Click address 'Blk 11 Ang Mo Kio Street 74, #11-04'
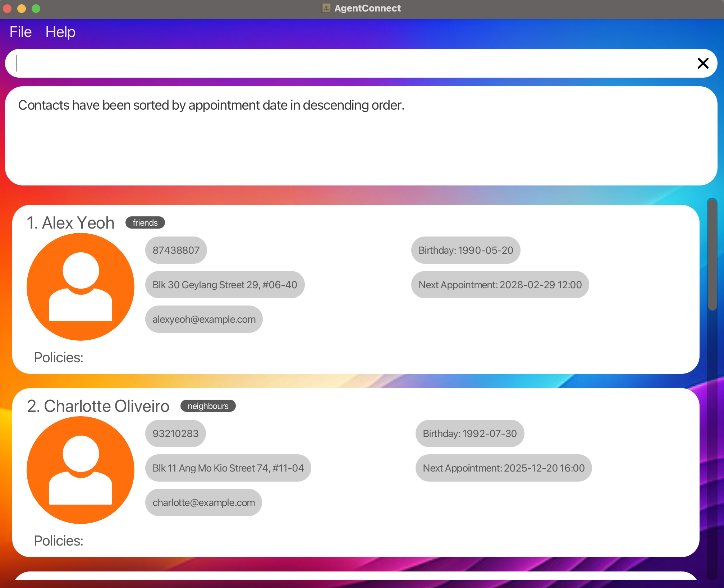724x588 pixels. tap(228, 468)
